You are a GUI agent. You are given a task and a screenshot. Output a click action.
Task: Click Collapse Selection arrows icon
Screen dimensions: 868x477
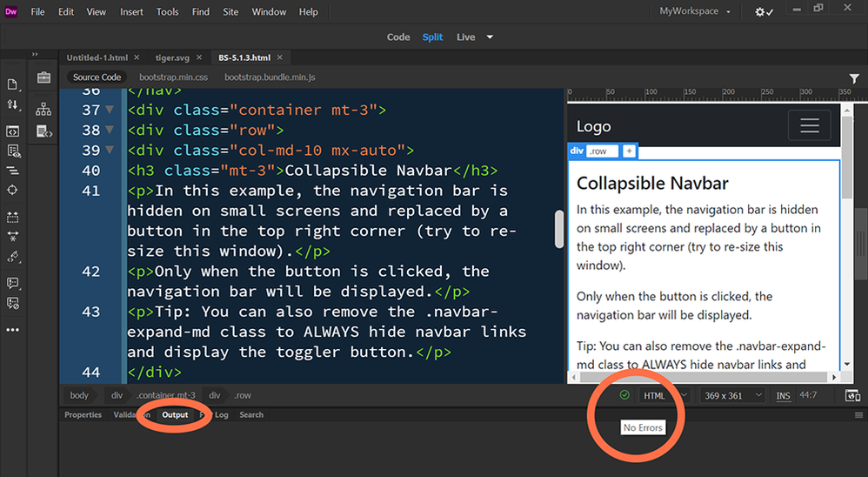point(12,237)
